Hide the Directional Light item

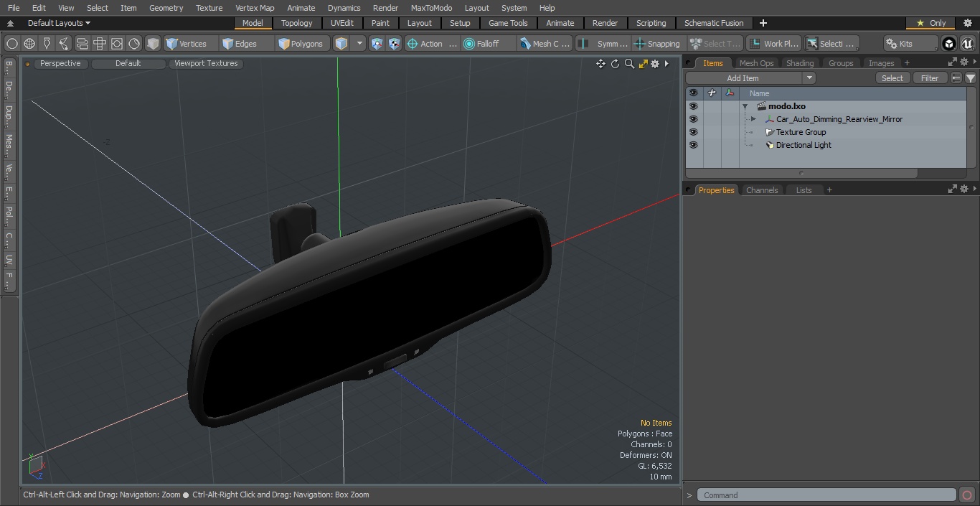tap(693, 145)
